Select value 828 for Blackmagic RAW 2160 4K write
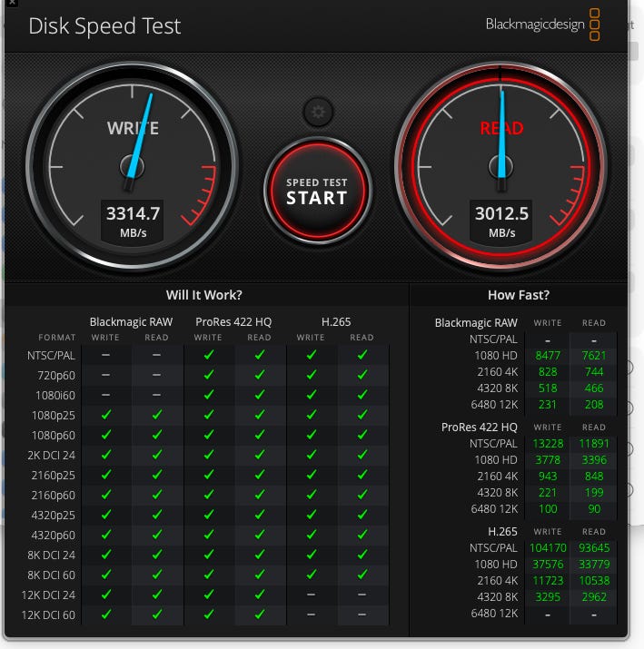This screenshot has height=649, width=644. pos(548,371)
